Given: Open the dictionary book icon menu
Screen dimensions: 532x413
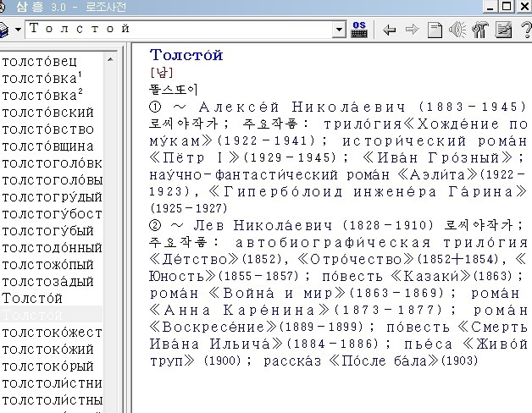Looking at the screenshot, I should [4, 30].
